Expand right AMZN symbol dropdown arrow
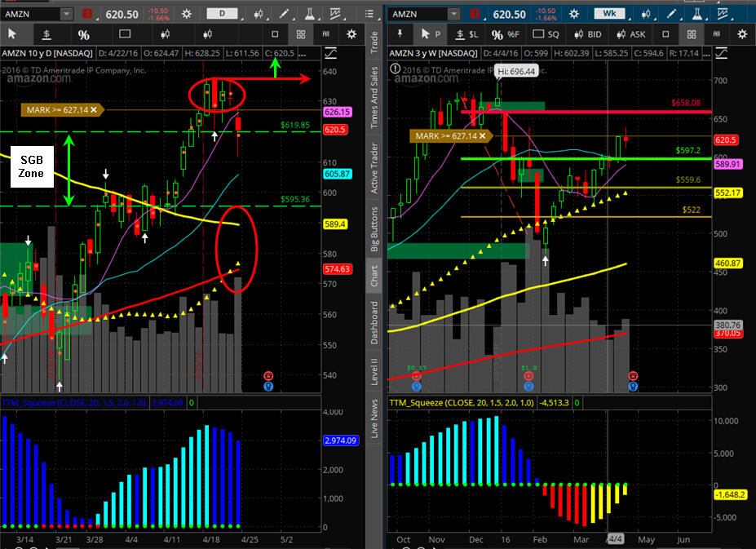Viewport: 756px width, 549px height. coord(453,14)
